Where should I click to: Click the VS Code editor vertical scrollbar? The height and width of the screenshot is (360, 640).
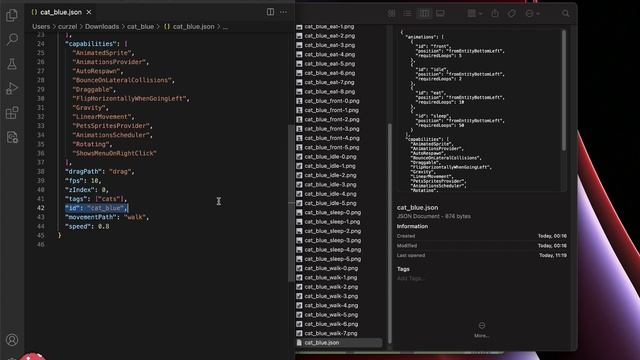[x=291, y=203]
